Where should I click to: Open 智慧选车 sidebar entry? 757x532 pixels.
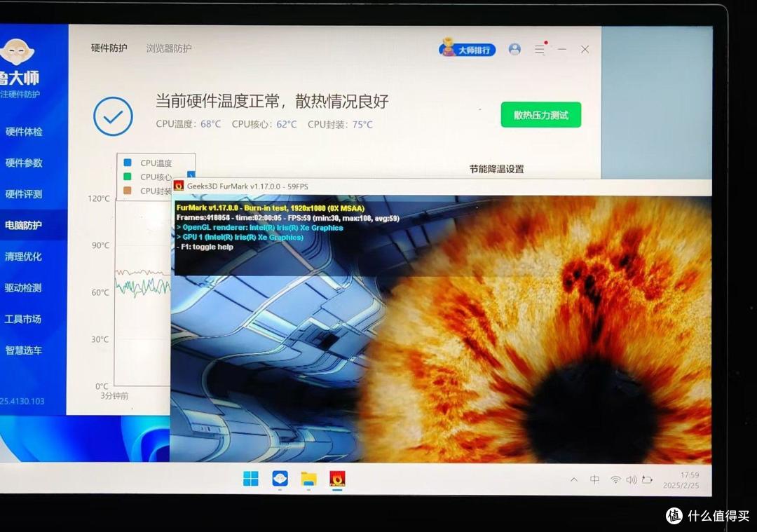click(x=24, y=350)
